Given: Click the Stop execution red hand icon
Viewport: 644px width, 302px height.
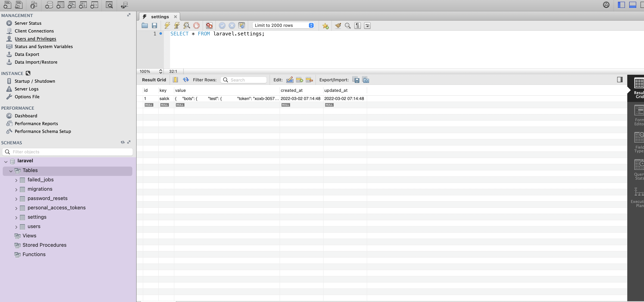Looking at the screenshot, I should click(197, 25).
